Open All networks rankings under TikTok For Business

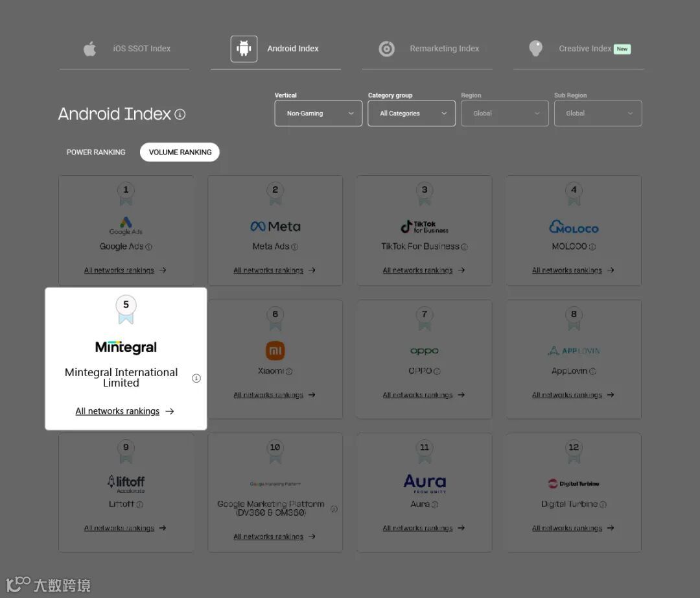tap(424, 270)
